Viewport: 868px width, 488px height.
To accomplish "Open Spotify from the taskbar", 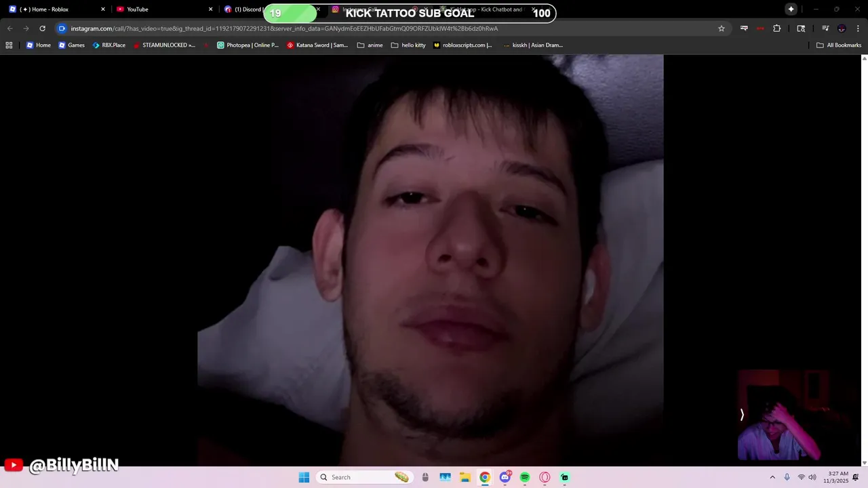I will pos(525,477).
